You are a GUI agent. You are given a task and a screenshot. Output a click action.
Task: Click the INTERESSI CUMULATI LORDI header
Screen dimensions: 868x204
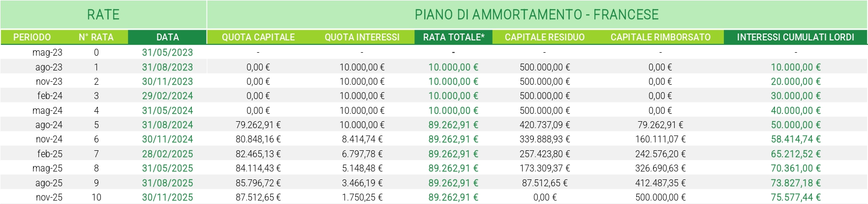point(795,37)
